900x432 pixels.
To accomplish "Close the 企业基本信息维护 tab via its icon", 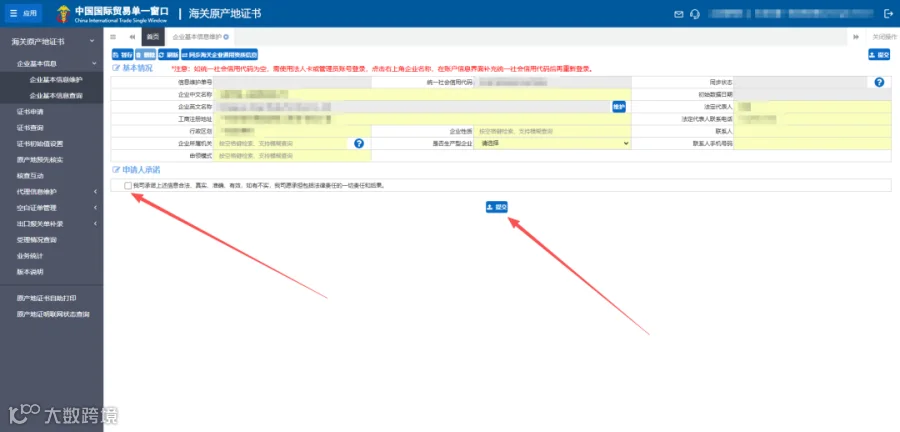I will [226, 37].
